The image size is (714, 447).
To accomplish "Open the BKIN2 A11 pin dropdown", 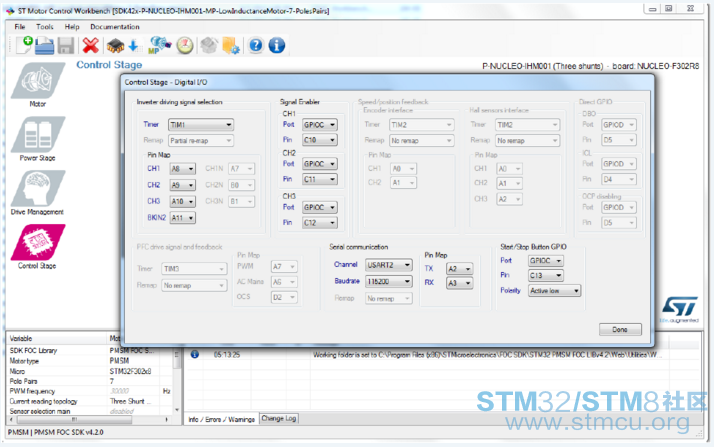I will [183, 218].
